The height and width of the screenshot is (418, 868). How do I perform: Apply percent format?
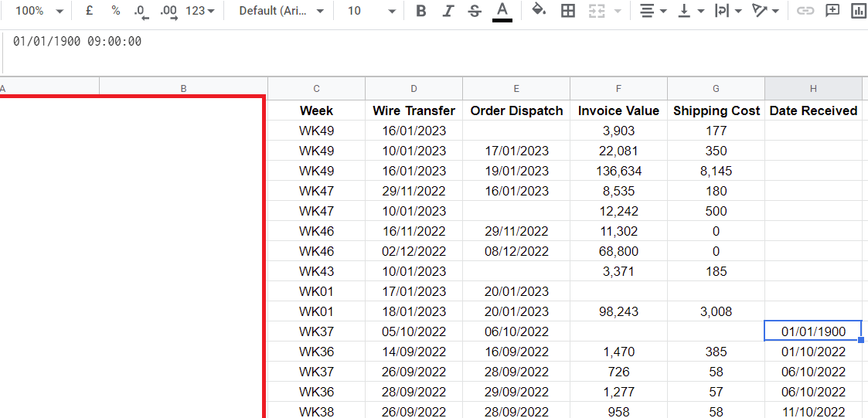[x=116, y=11]
